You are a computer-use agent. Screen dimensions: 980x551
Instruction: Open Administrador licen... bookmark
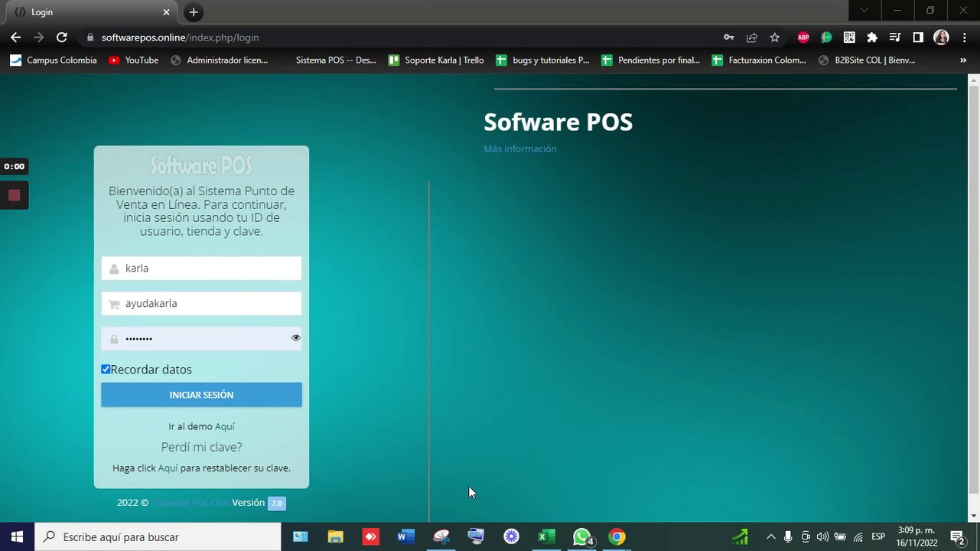[x=219, y=60]
